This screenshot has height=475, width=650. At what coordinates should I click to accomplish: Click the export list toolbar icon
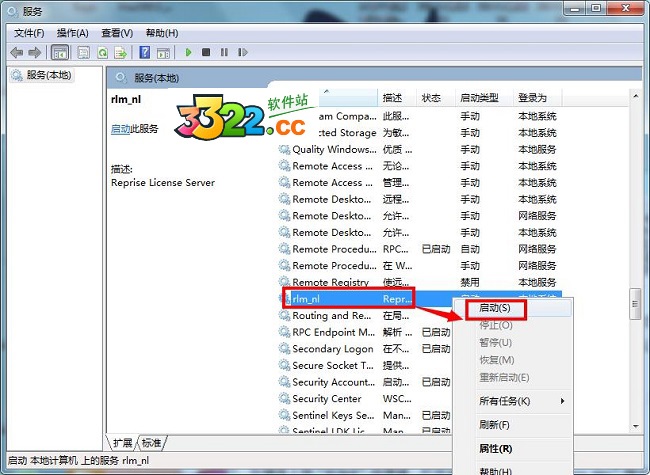pyautogui.click(x=121, y=53)
